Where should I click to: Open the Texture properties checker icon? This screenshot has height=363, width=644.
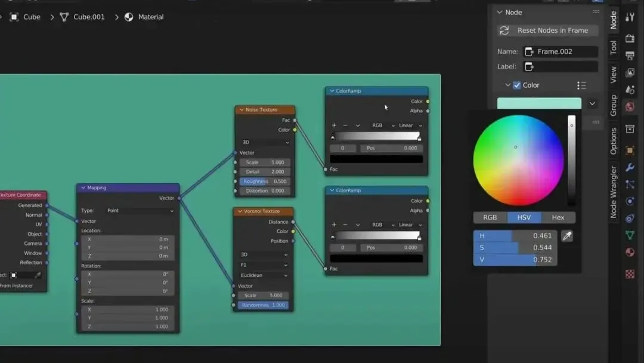pyautogui.click(x=630, y=274)
